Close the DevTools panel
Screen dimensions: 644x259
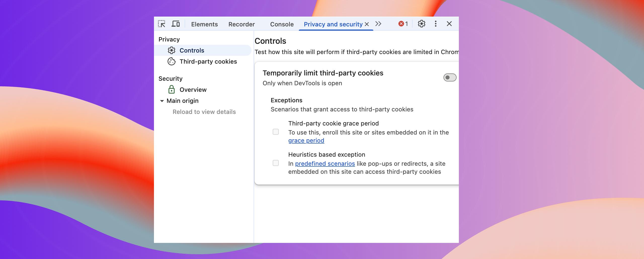coord(449,24)
